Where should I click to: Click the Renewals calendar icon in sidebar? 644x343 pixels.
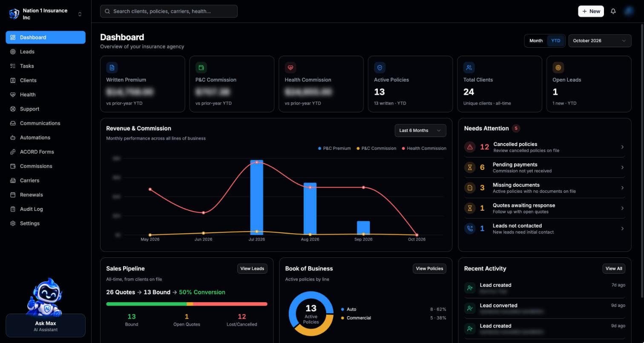13,195
